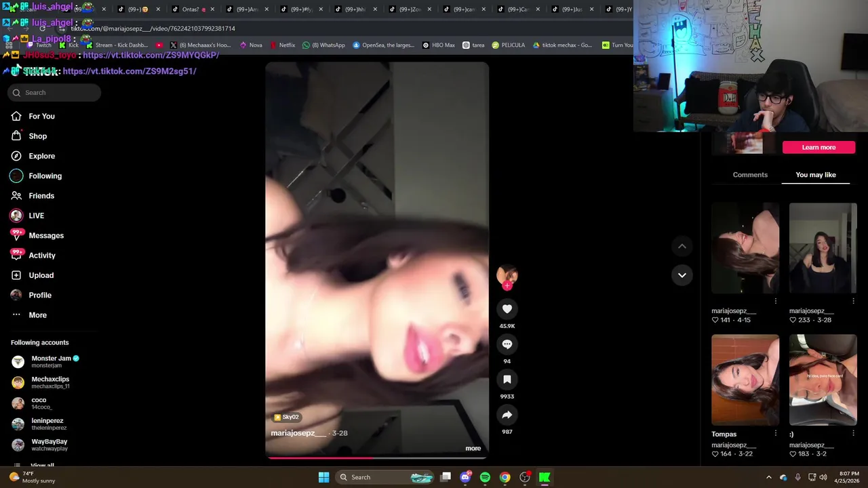Image resolution: width=868 pixels, height=488 pixels.
Task: Open Tompas recommended video thumbnail
Action: [745, 380]
